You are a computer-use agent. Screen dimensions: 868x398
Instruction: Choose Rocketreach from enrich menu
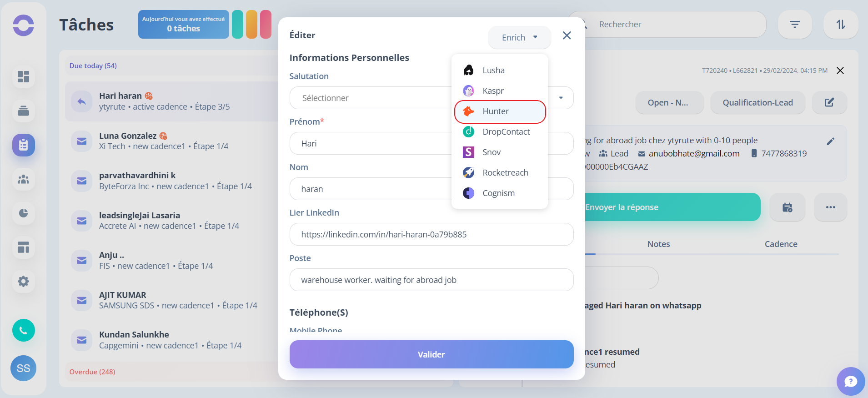pyautogui.click(x=500, y=173)
